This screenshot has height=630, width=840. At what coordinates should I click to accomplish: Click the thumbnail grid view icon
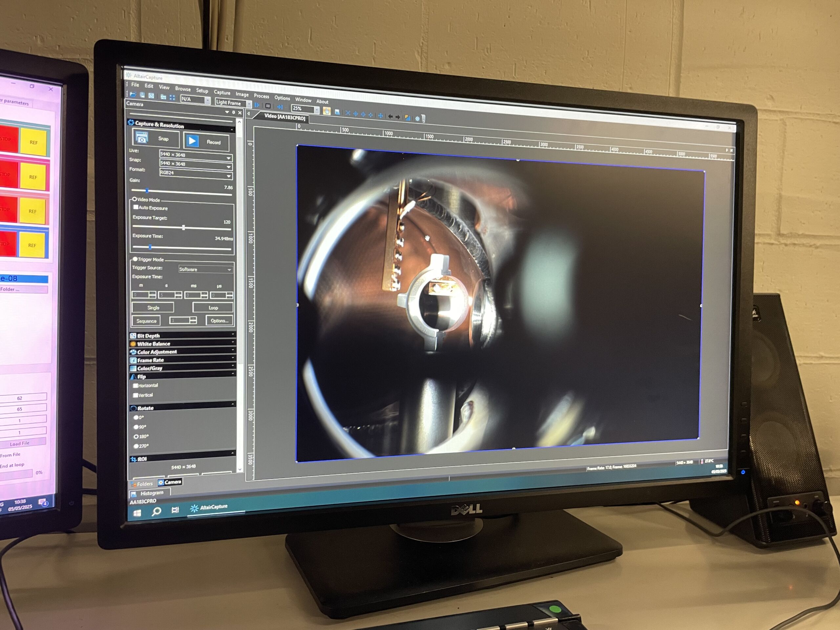[172, 97]
